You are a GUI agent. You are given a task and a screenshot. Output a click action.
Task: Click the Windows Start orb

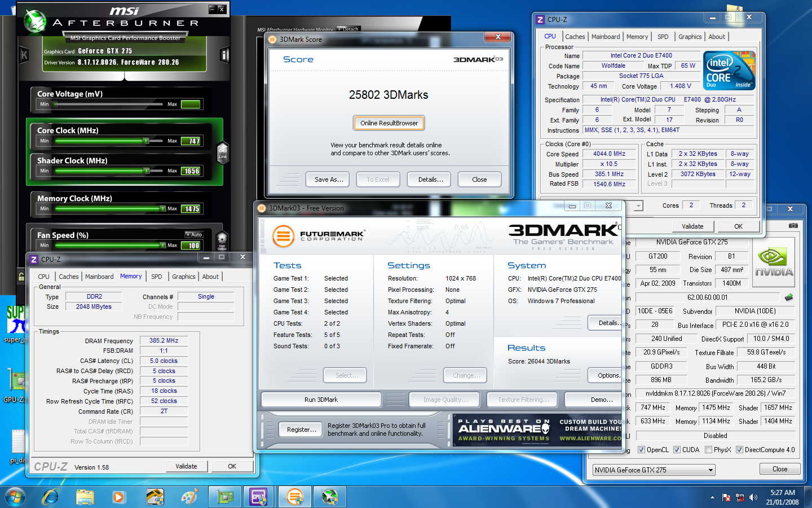point(15,497)
